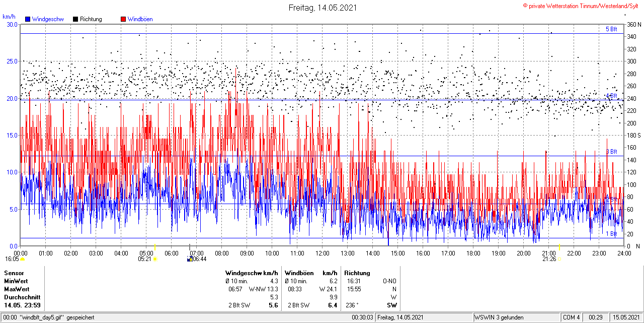Screen dimensions: 644x323
Task: Click the WSWIN 3 gefunden status entry
Action: coord(499,317)
